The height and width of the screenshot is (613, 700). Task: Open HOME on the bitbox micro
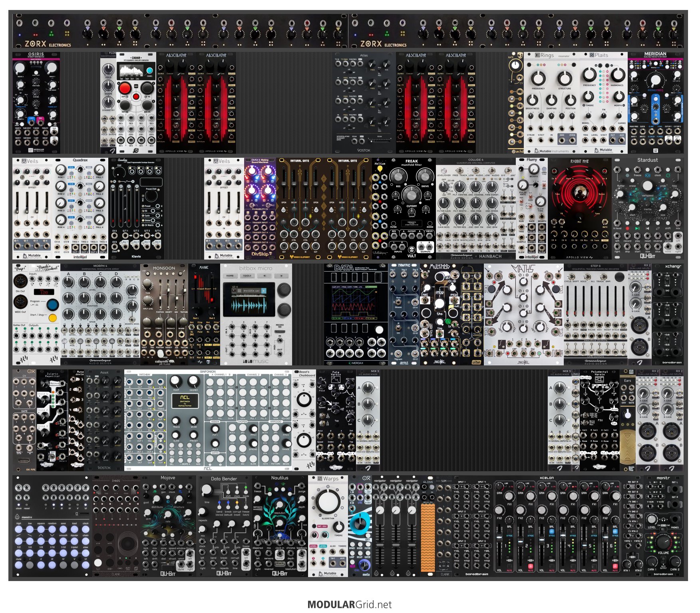pos(230,276)
